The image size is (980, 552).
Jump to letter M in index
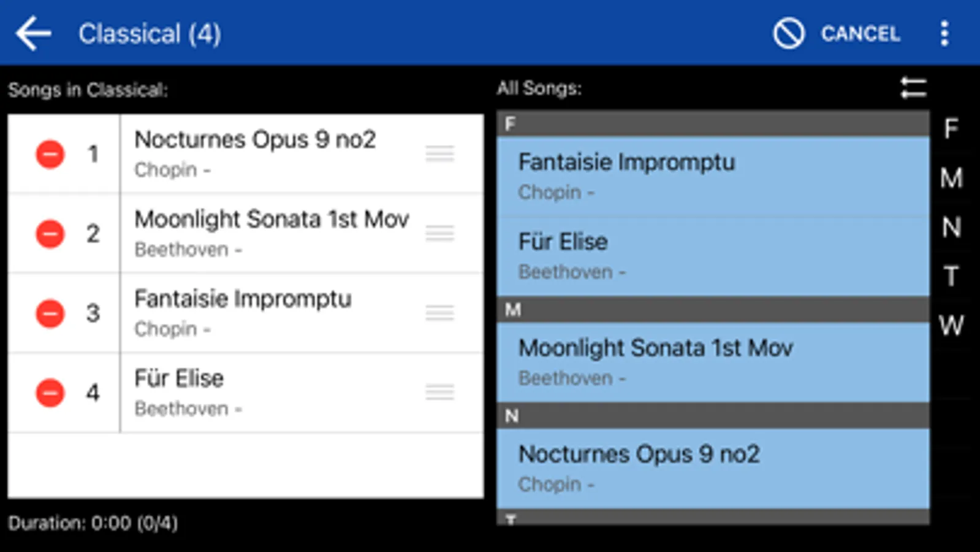[x=951, y=178]
